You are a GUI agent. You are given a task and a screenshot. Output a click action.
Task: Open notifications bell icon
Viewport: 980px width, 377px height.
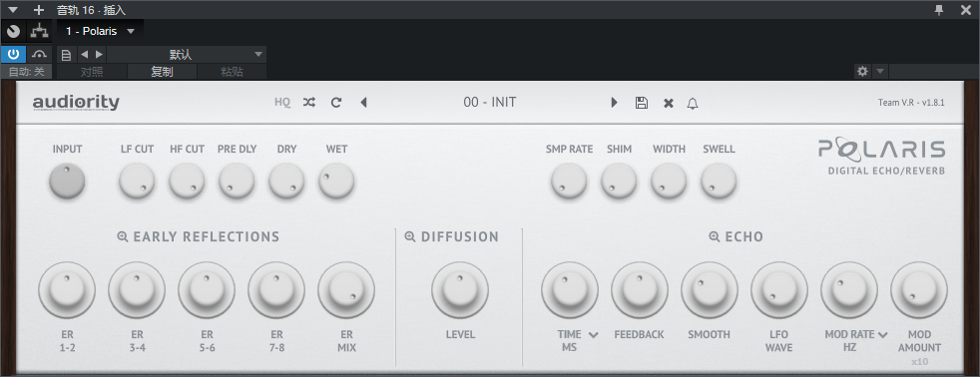(x=693, y=103)
